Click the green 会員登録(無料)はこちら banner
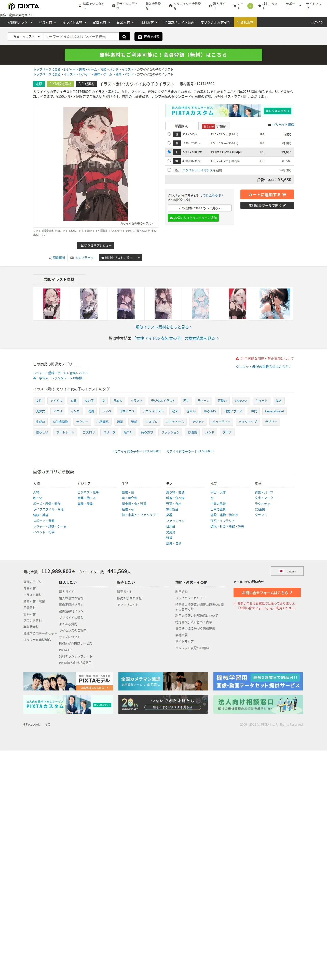Viewport: 327px width, 980px height. pyautogui.click(x=163, y=55)
